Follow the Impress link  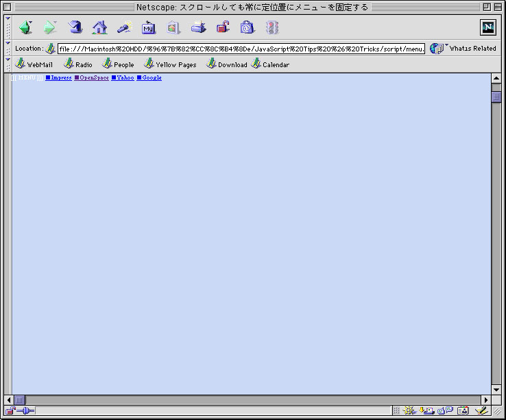tap(58, 77)
